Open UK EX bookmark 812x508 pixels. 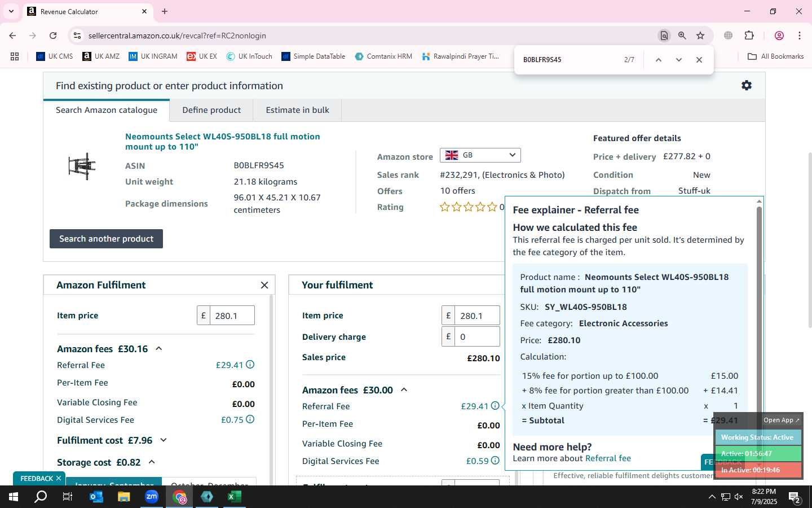[x=202, y=56]
